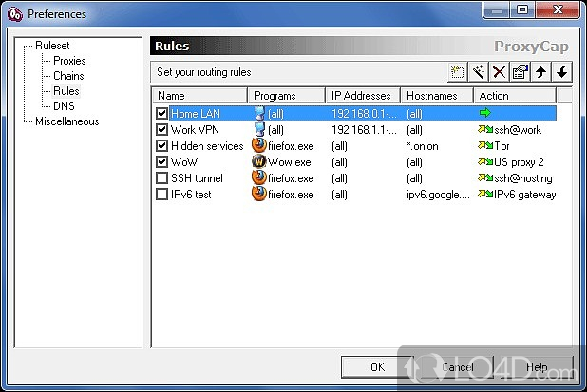This screenshot has height=392, width=587.
Task: Move the rule down with the down arrow
Action: (561, 72)
